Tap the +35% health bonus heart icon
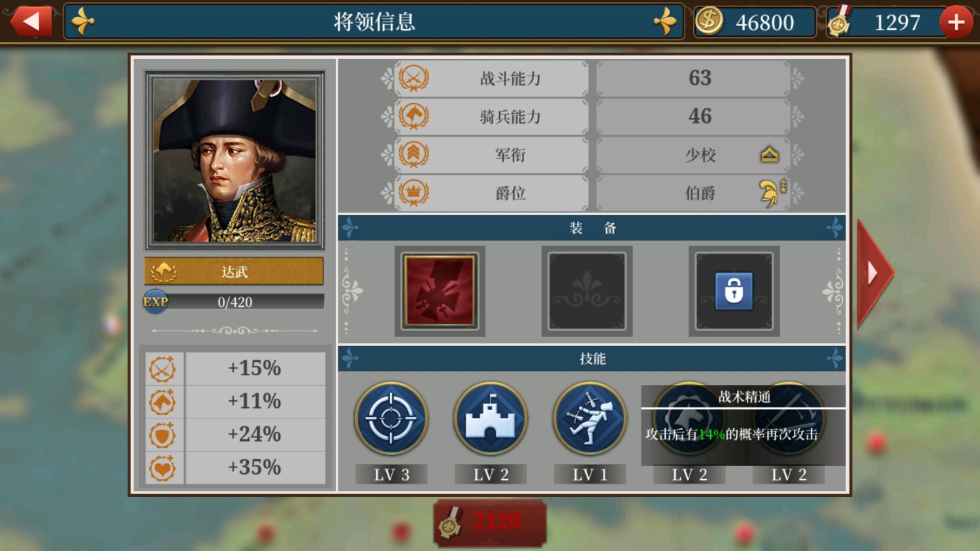 [x=163, y=467]
